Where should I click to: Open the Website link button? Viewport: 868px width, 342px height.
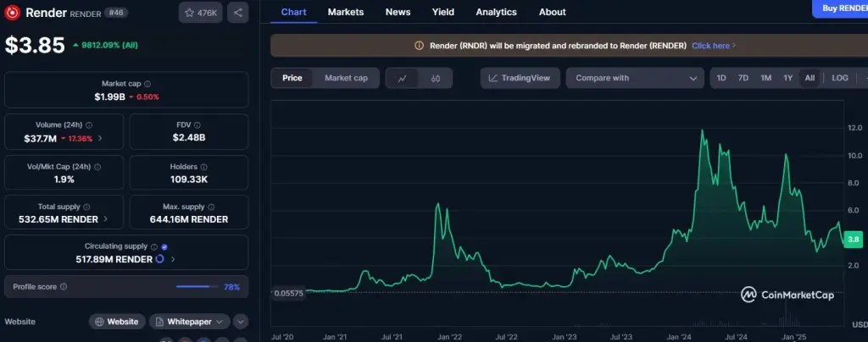coord(117,322)
